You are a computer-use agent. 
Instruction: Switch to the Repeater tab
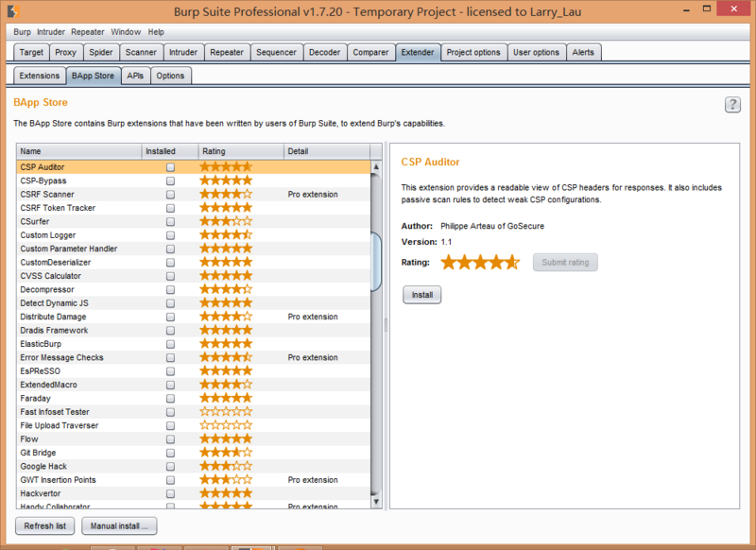point(227,52)
